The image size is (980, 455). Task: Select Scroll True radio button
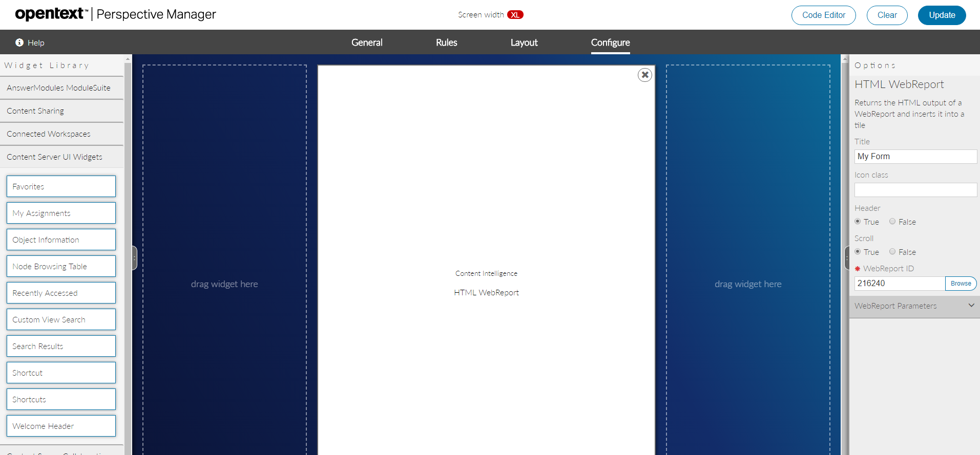pyautogui.click(x=858, y=252)
